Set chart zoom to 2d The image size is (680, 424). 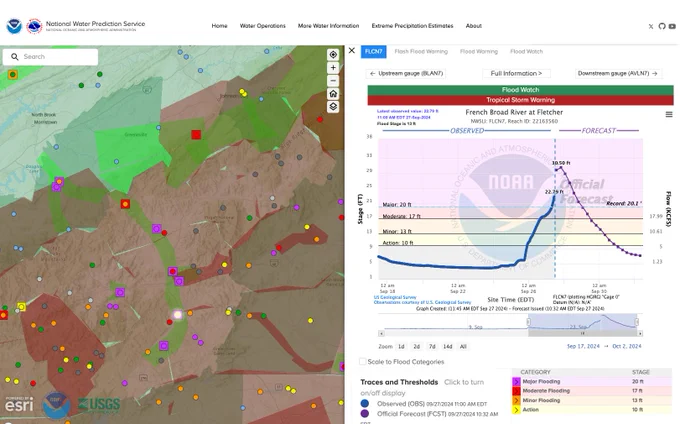click(x=416, y=346)
